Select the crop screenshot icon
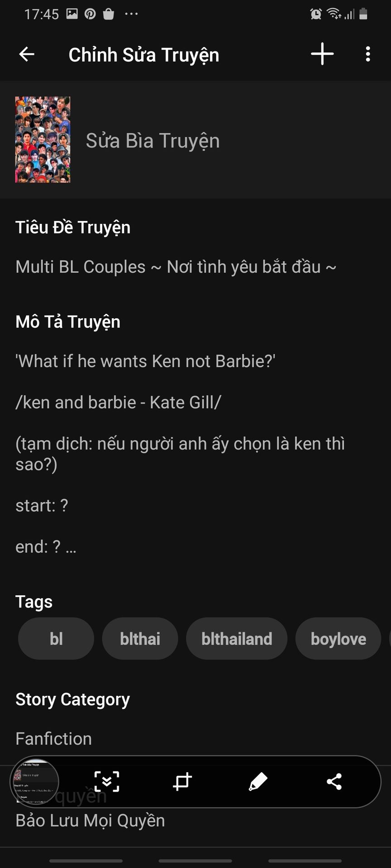Image resolution: width=391 pixels, height=868 pixels. pyautogui.click(x=182, y=781)
